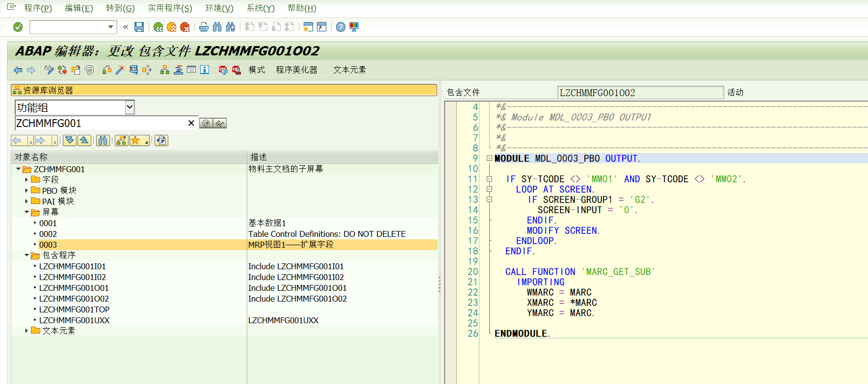Click the Set/Delete External Breakpoint stop icon
This screenshot has height=384, width=868.
click(236, 70)
